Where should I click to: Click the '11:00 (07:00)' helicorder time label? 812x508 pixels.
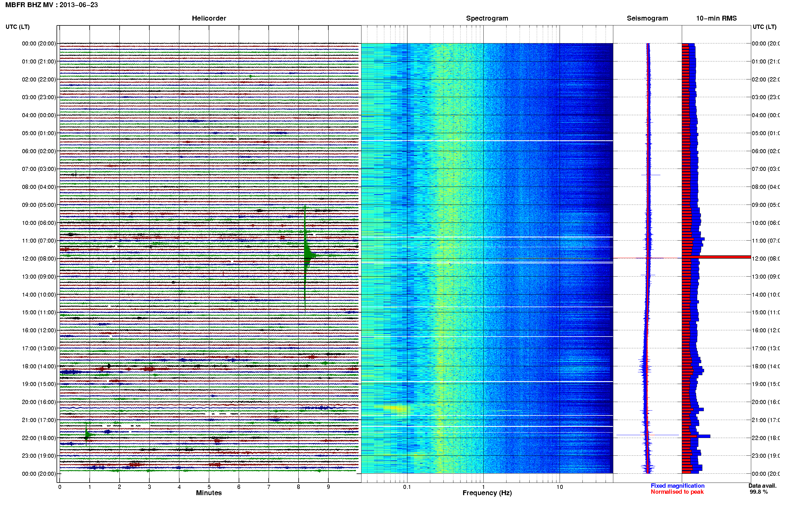pos(39,241)
